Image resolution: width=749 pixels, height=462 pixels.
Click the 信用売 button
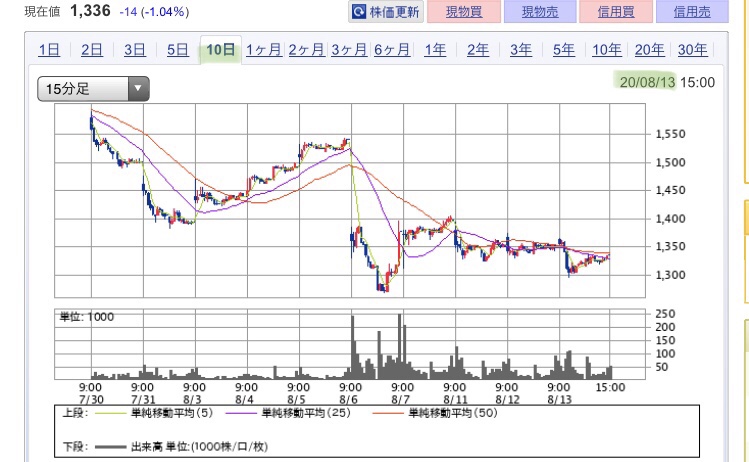click(692, 11)
